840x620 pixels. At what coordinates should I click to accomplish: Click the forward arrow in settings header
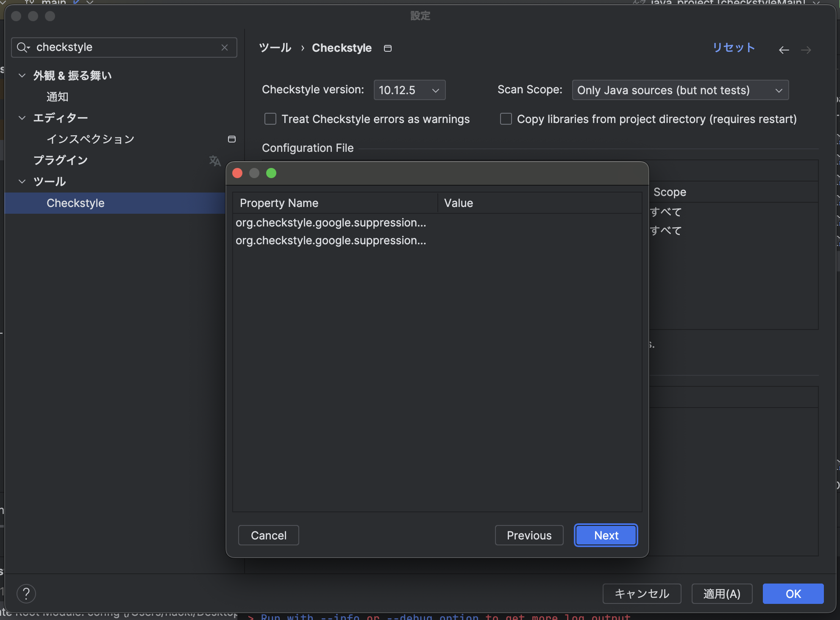click(x=806, y=50)
